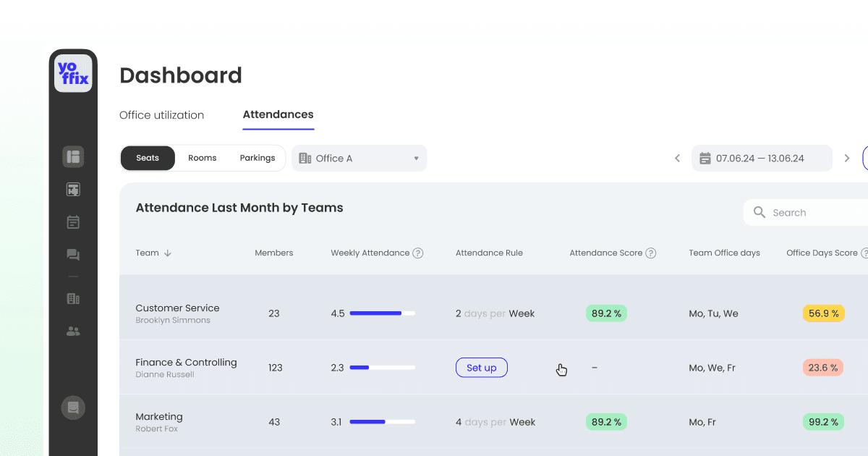This screenshot has height=456, width=868.
Task: Open the floor plan icon in the sidebar
Action: [x=73, y=156]
